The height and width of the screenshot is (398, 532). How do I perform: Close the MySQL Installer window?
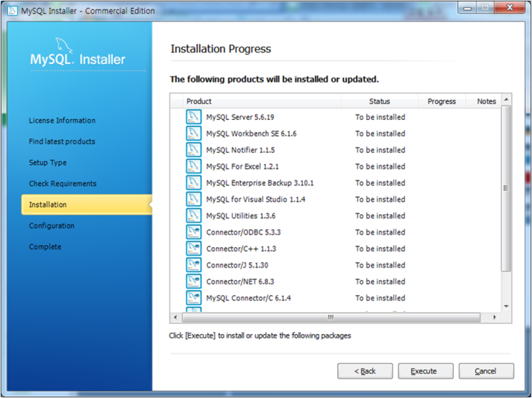click(510, 7)
